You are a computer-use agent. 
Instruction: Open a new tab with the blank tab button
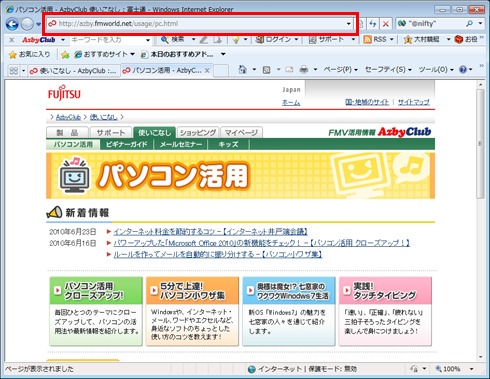pyautogui.click(x=221, y=71)
